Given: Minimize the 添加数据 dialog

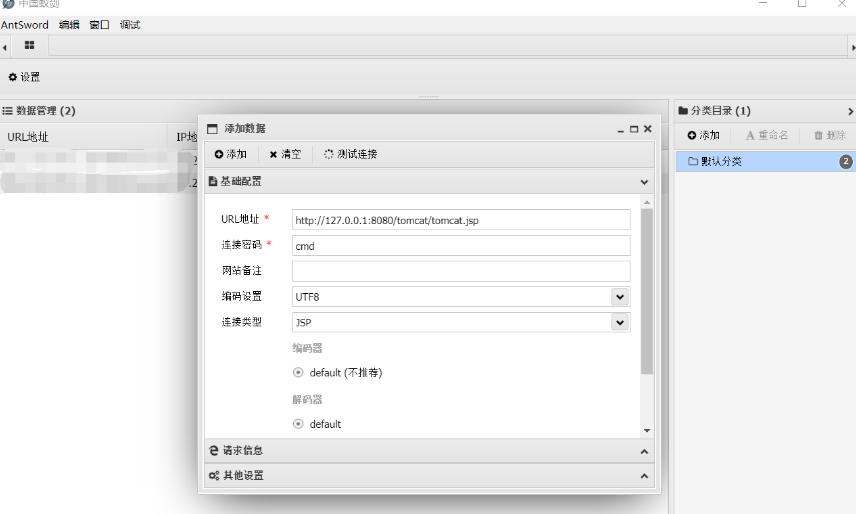Looking at the screenshot, I should coord(621,129).
